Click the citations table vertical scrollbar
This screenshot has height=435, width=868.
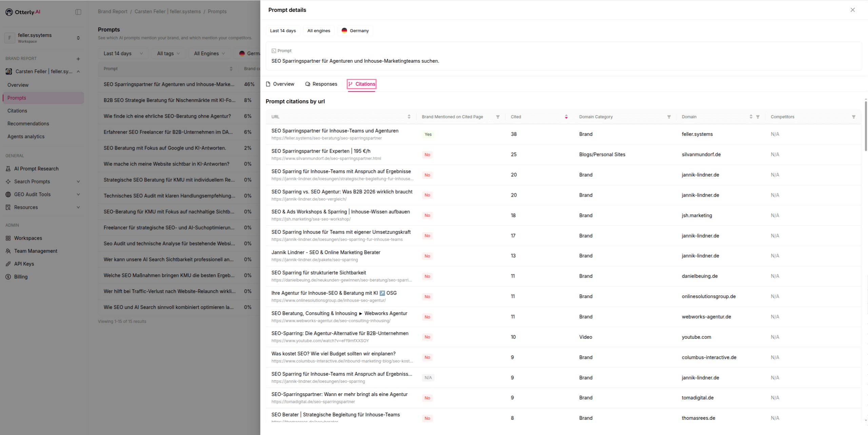[866, 125]
